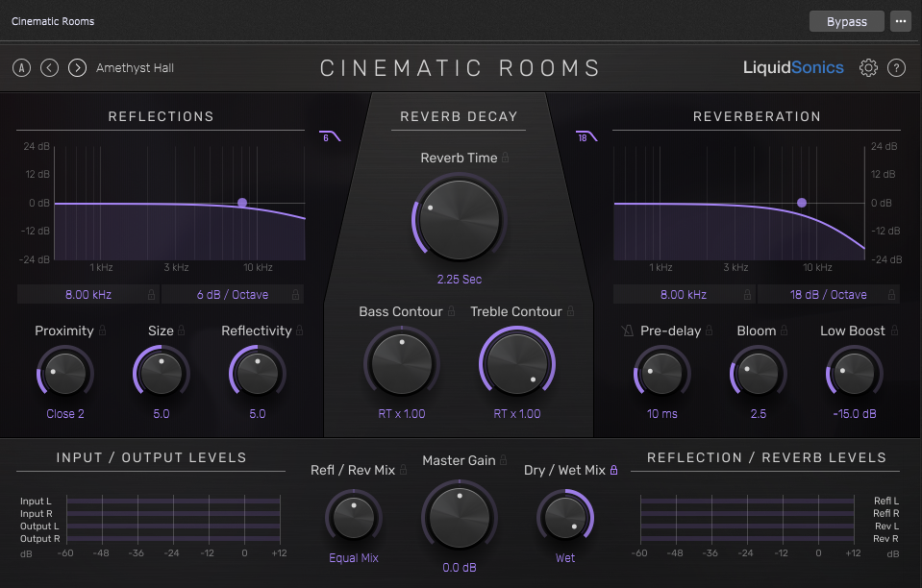
Task: Toggle the Master Gain lock
Action: click(504, 460)
